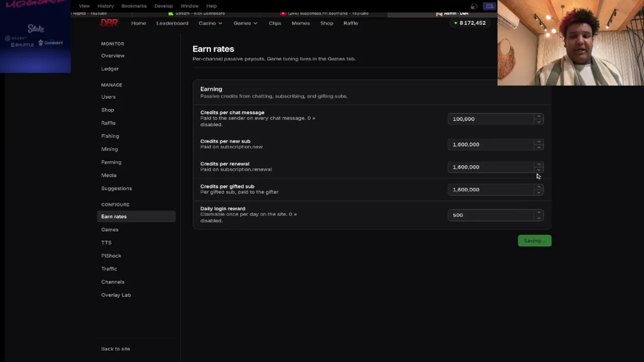Click the screen mirroring icon in the menu bar

click(x=490, y=6)
